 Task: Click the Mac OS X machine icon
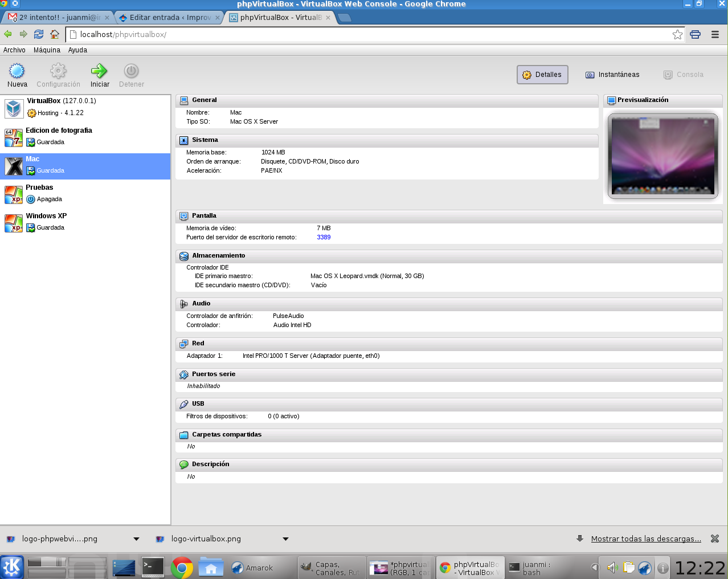pos(14,166)
